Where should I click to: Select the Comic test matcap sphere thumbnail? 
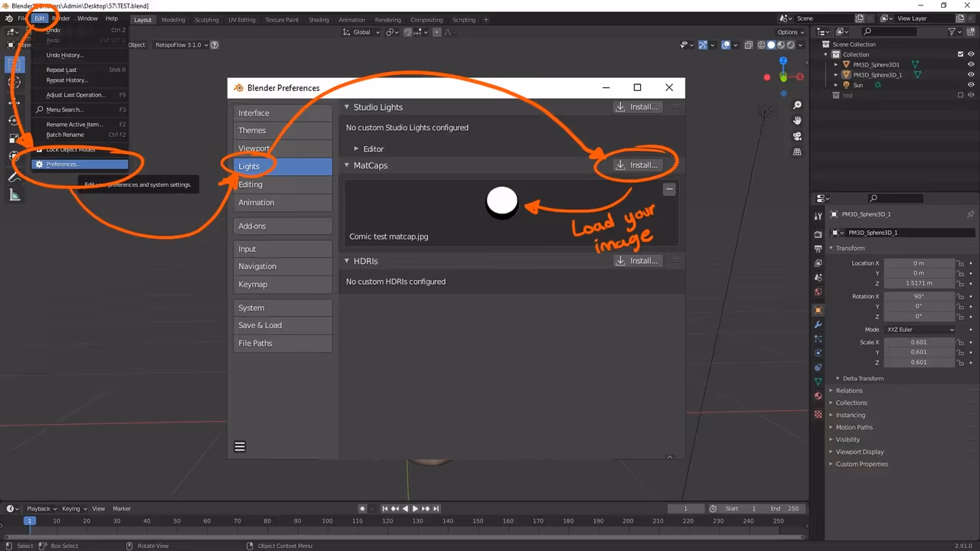[x=502, y=202]
